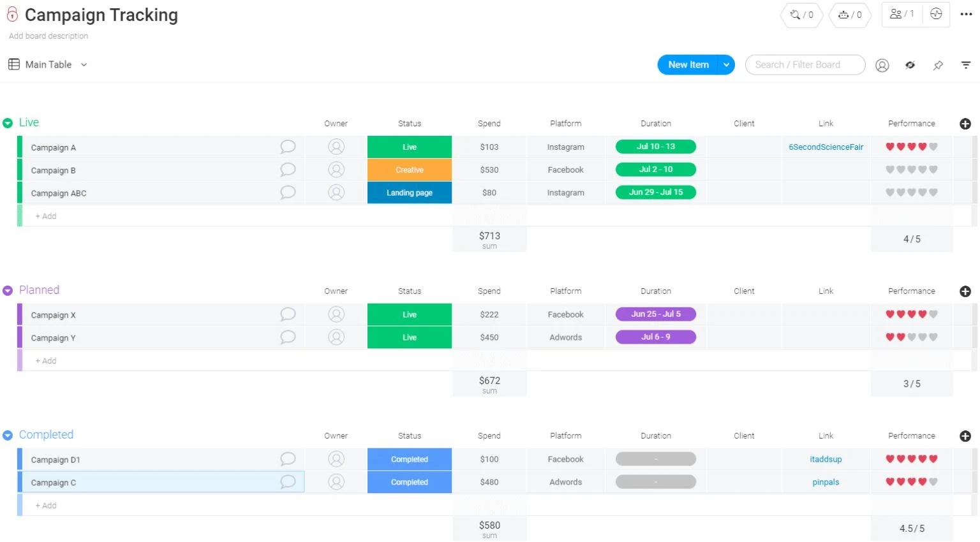This screenshot has height=542, width=980.
Task: Click the New Item button
Action: coord(688,65)
